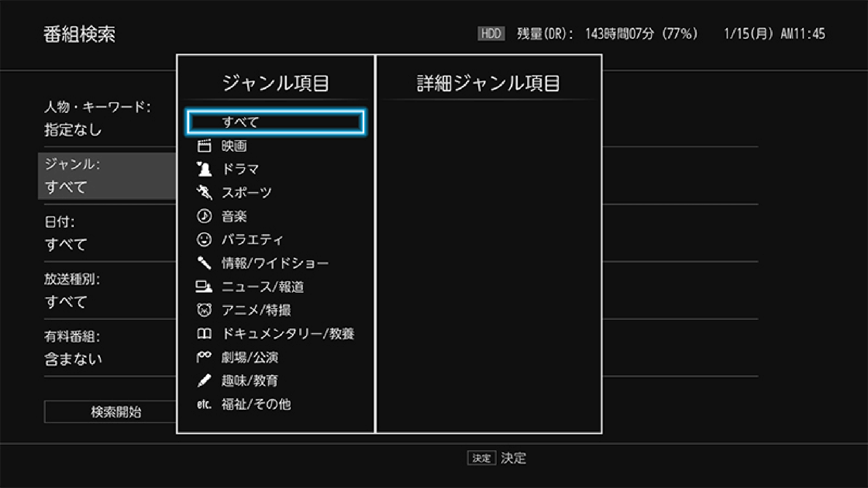Click the sports runner icon
Viewport: 868px width, 488px height.
coord(204,192)
